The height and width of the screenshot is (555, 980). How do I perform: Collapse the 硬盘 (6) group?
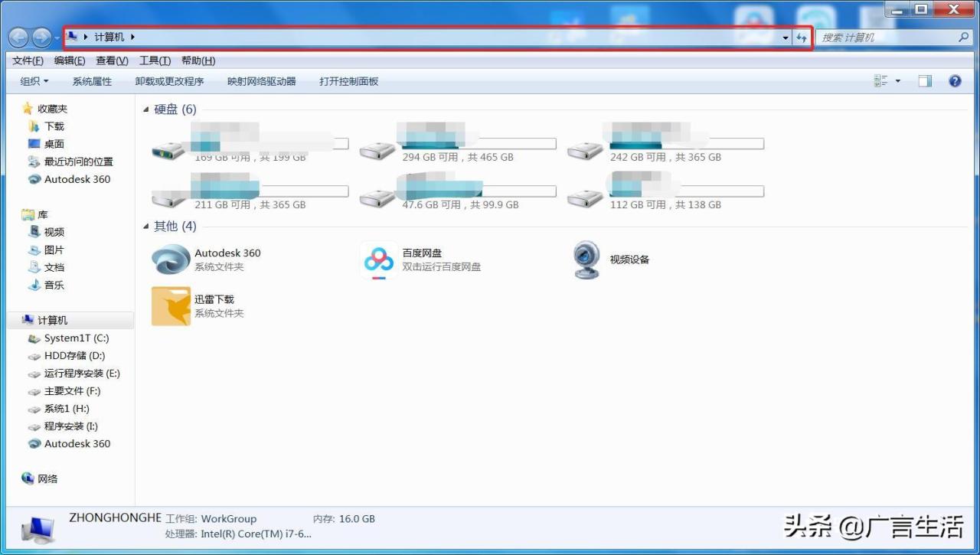[146, 110]
